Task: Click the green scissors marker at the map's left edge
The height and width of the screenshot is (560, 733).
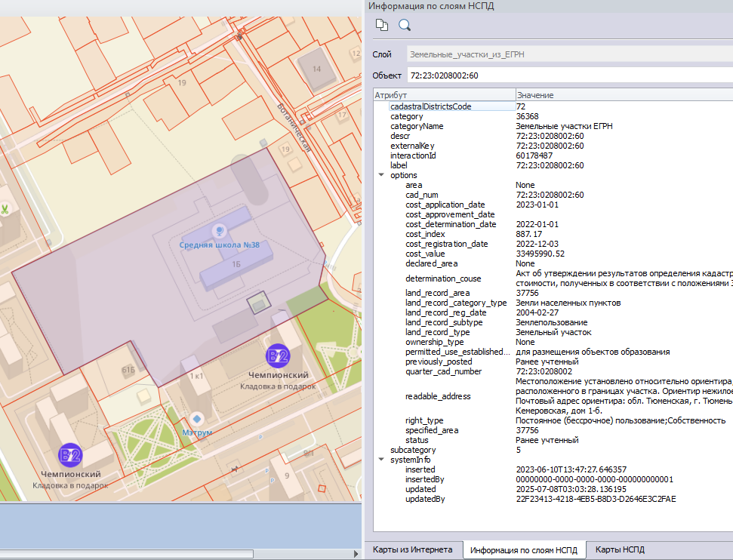Action: 4,208
